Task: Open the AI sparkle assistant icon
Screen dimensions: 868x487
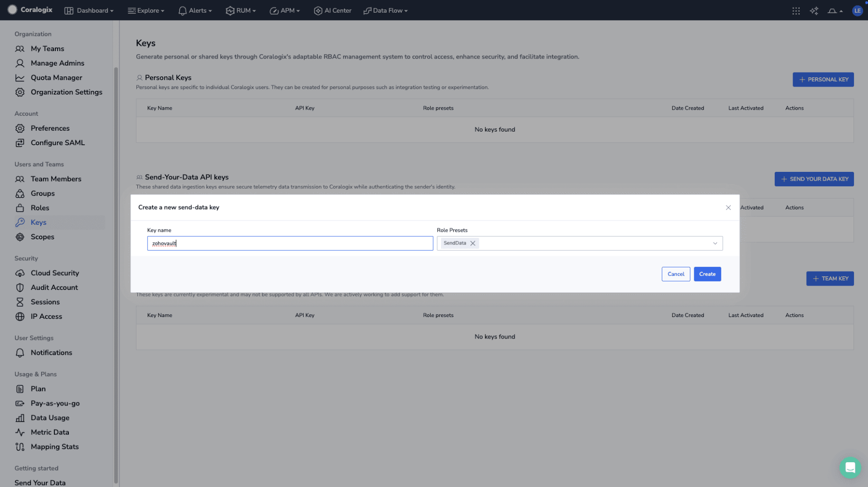Action: tap(814, 11)
